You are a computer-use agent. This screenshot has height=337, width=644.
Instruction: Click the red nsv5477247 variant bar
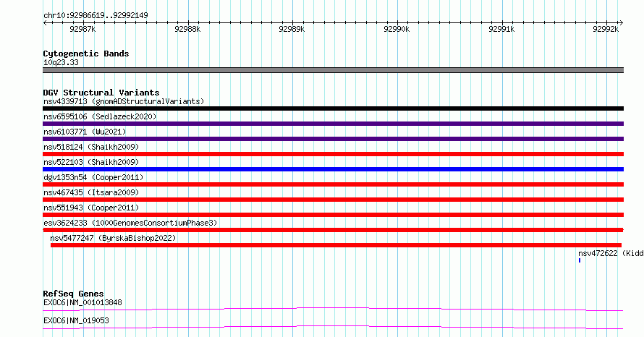click(x=336, y=245)
